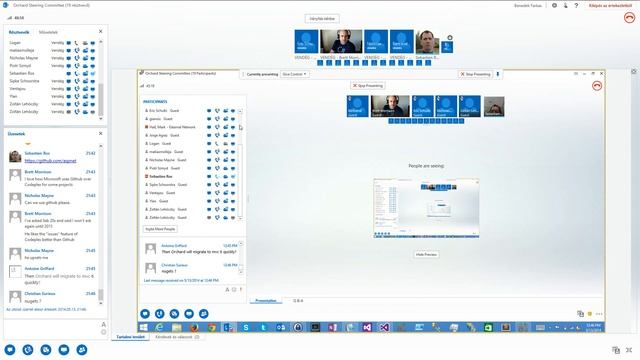Click the up arrow of Üzenetek chat scrollbar

coord(101,146)
